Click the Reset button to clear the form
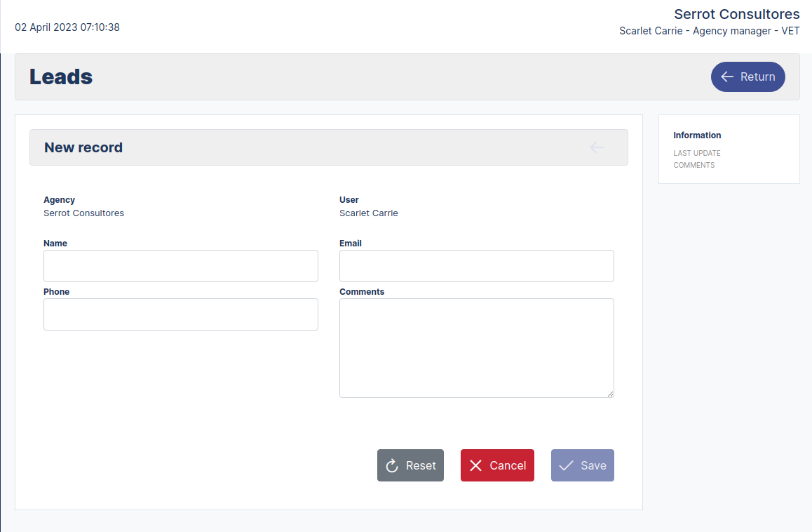The height and width of the screenshot is (532, 812). (x=410, y=465)
